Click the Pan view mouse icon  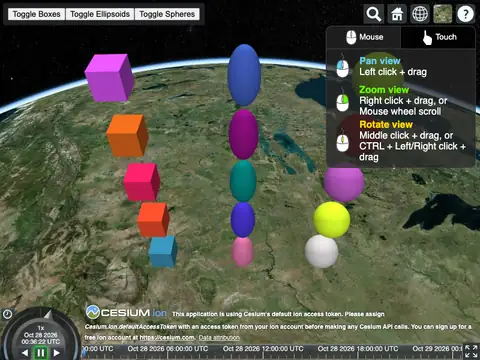point(342,66)
